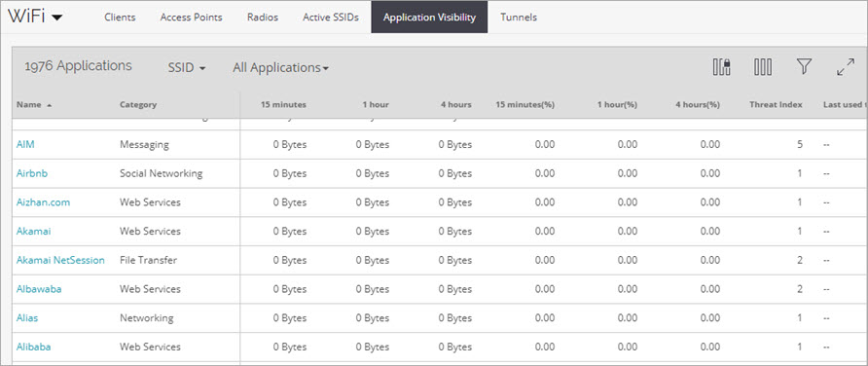Screen dimensions: 868x366
Task: Click Threat Index 2 in Albawaba row
Action: pos(799,289)
